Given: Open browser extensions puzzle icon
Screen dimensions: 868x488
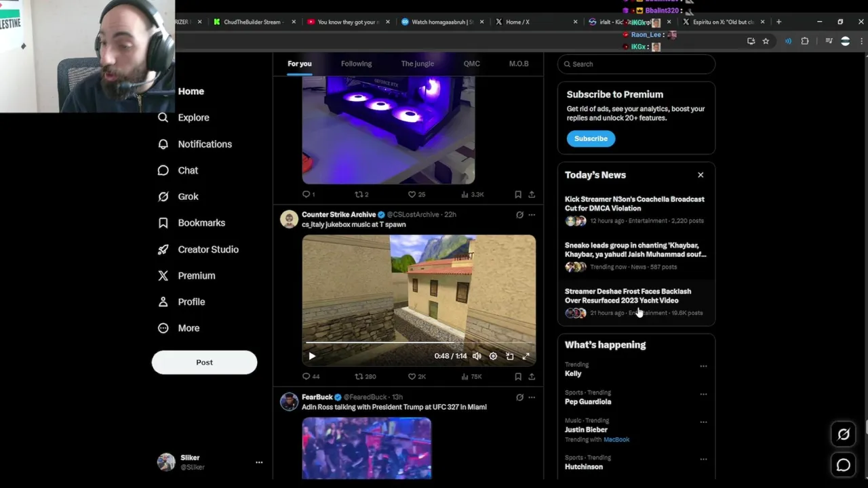Looking at the screenshot, I should tap(805, 41).
